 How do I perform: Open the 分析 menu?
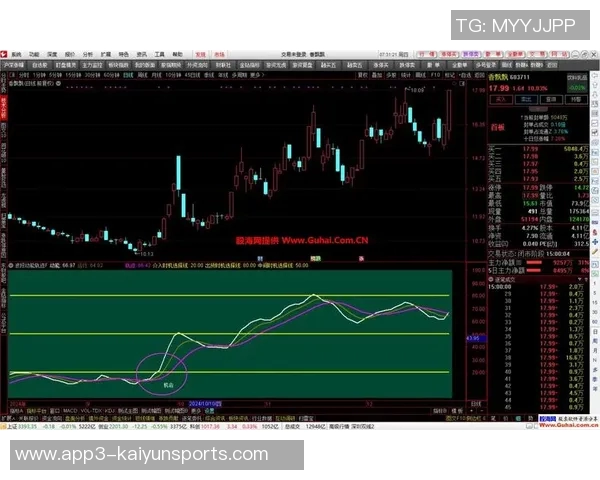pyautogui.click(x=86, y=54)
